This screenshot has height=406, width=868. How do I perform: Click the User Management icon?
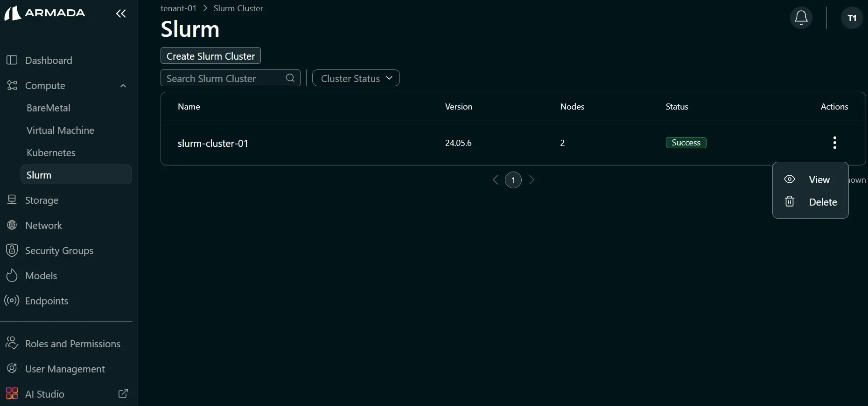(x=12, y=368)
